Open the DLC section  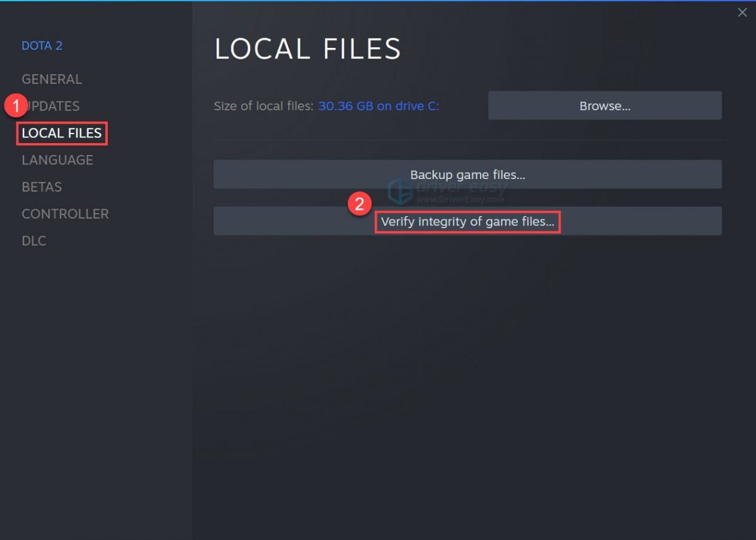pyautogui.click(x=33, y=240)
